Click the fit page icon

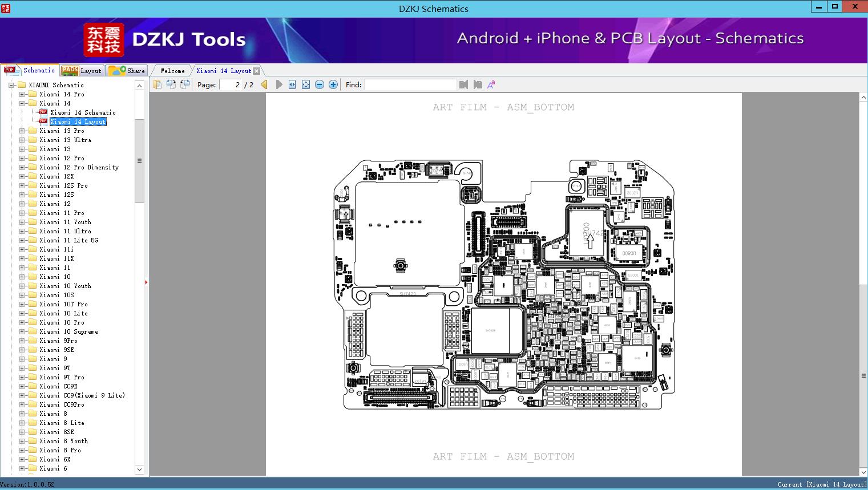point(306,84)
